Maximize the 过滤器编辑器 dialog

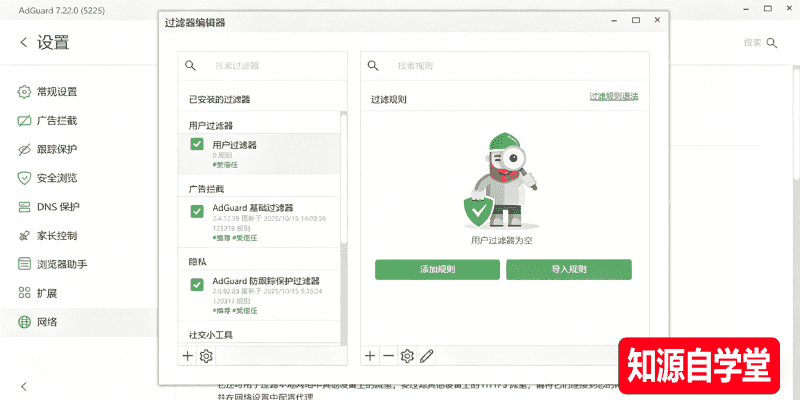(636, 20)
